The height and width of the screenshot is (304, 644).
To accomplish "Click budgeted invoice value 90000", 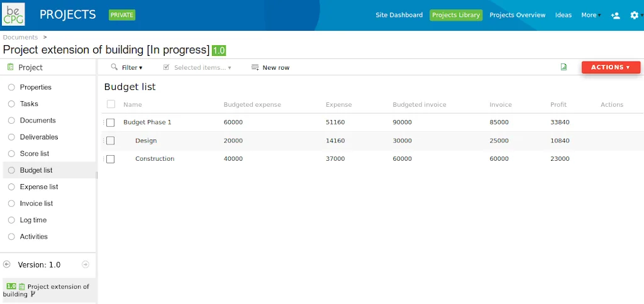I will (402, 122).
